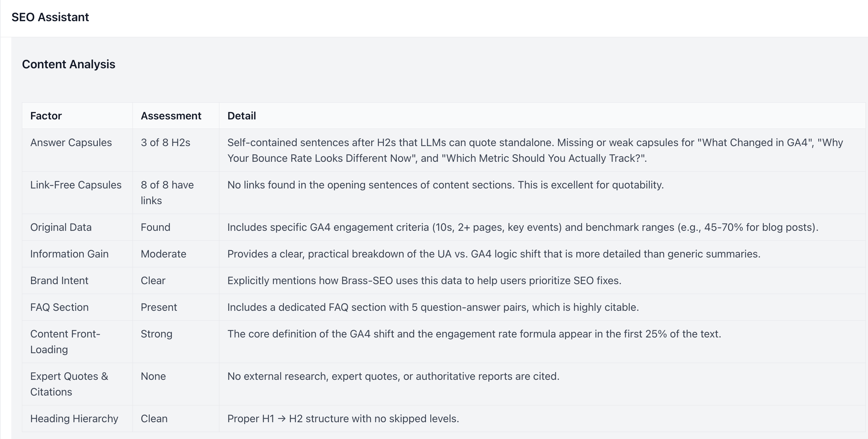Select the FAQ Section row label
This screenshot has width=868, height=439.
pyautogui.click(x=59, y=307)
